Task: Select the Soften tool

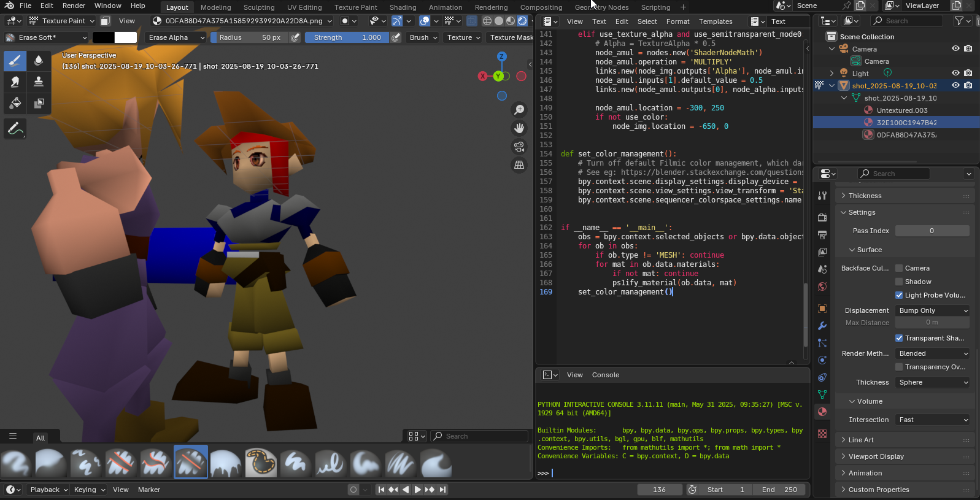Action: 39,60
